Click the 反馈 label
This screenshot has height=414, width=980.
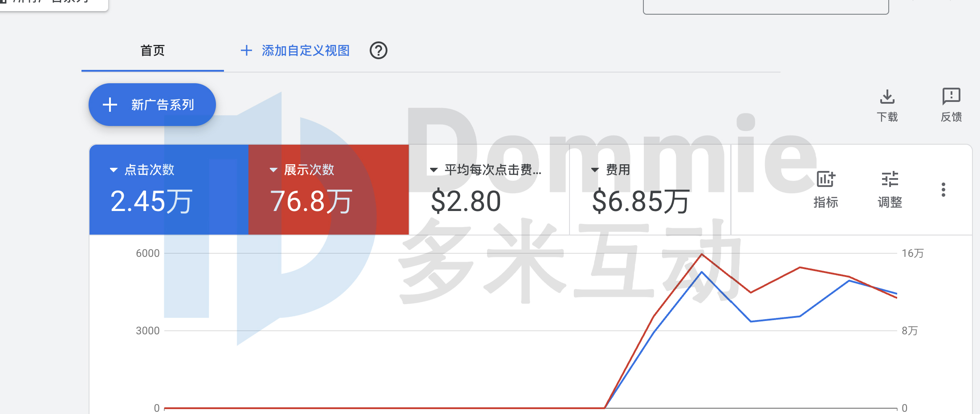(x=952, y=117)
